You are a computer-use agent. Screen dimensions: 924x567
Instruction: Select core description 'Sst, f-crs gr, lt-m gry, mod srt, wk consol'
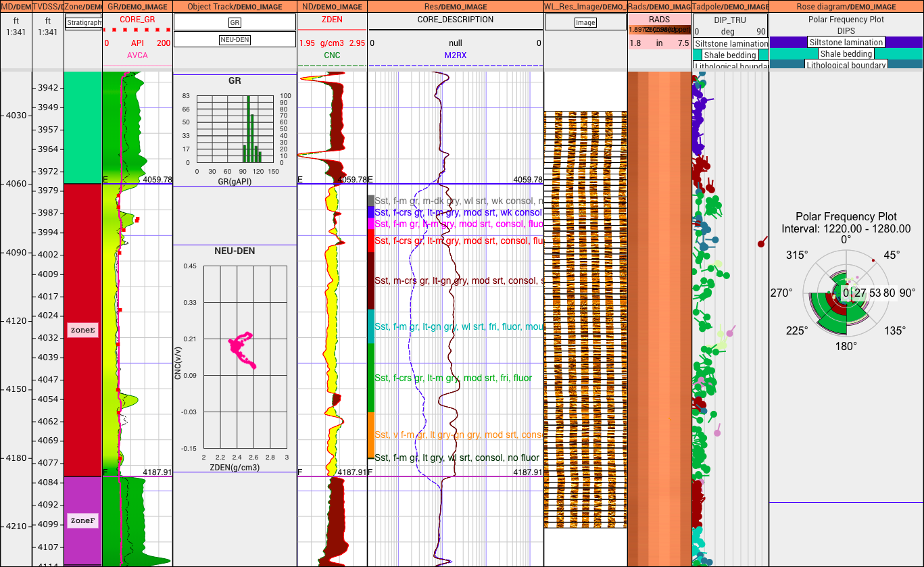(x=458, y=212)
